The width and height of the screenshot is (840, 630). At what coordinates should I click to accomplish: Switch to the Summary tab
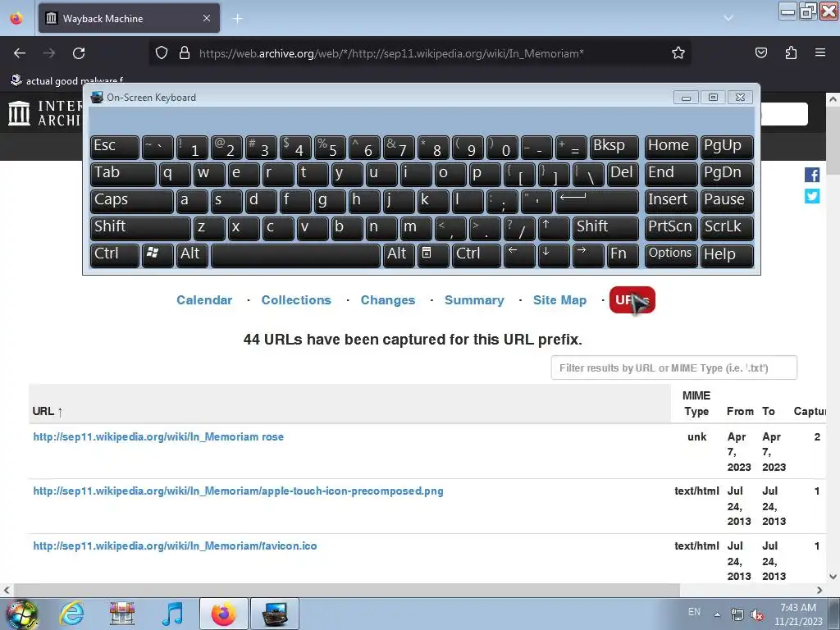point(474,300)
